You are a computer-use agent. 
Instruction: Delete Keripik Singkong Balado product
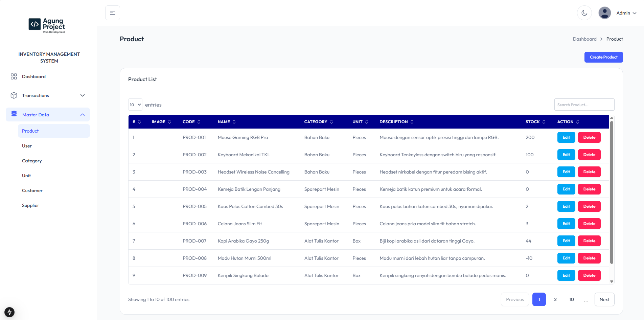coord(589,275)
